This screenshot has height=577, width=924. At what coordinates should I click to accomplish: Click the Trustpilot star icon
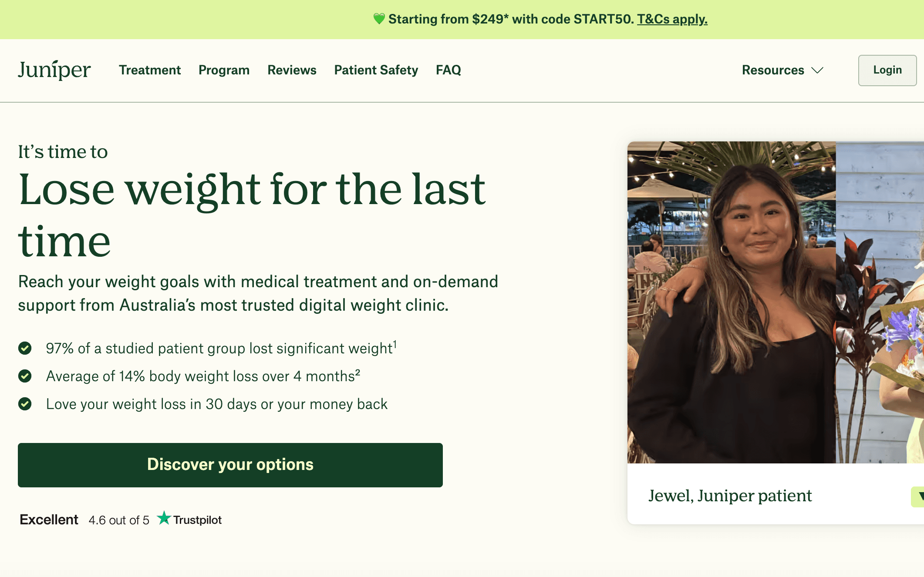164,518
